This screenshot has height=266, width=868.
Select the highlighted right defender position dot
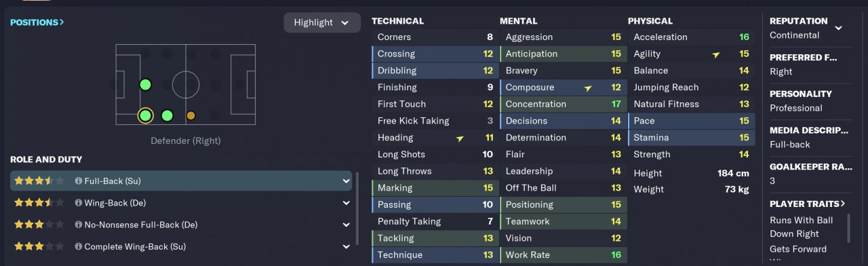145,115
